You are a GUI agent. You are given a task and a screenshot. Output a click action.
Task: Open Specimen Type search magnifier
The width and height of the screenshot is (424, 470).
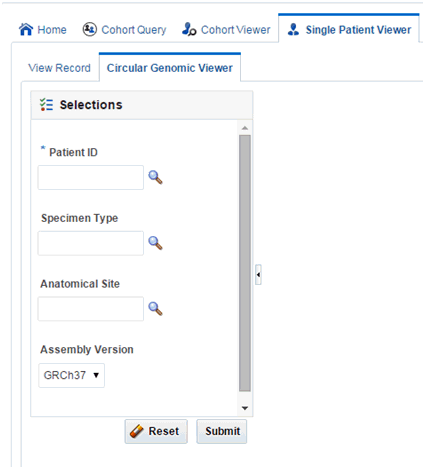point(155,243)
